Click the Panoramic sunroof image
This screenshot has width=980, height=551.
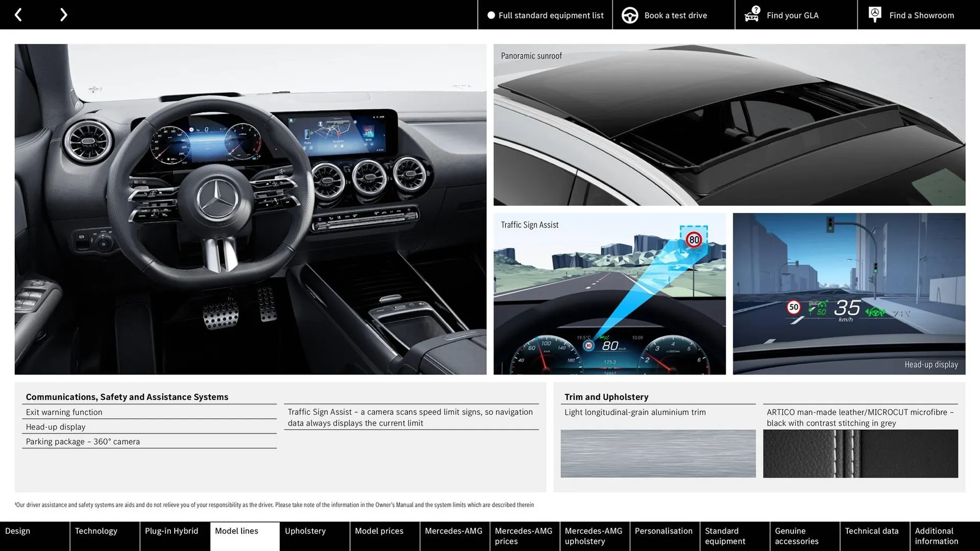pyautogui.click(x=729, y=125)
